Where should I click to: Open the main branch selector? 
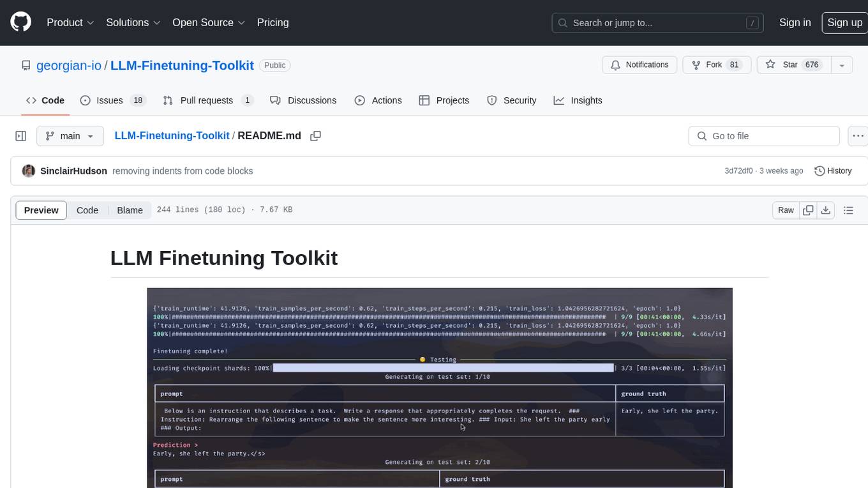(x=70, y=136)
